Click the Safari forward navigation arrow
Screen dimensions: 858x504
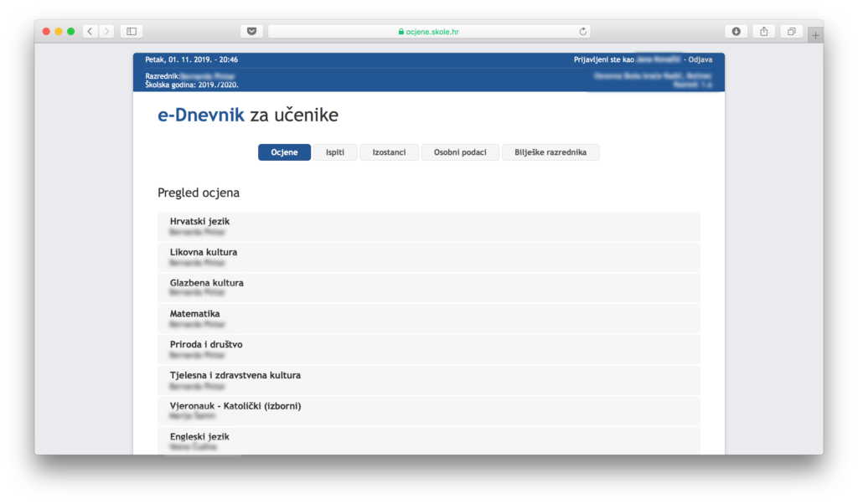[x=106, y=32]
